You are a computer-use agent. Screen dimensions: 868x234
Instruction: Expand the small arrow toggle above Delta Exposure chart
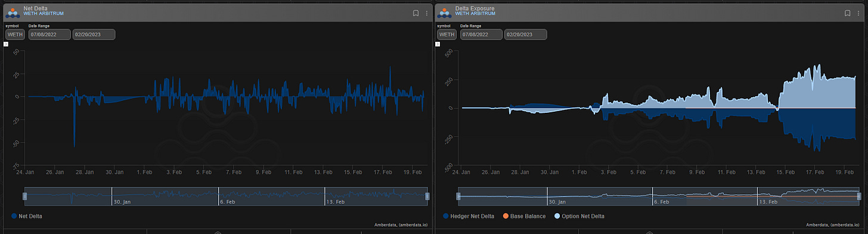[x=438, y=44]
